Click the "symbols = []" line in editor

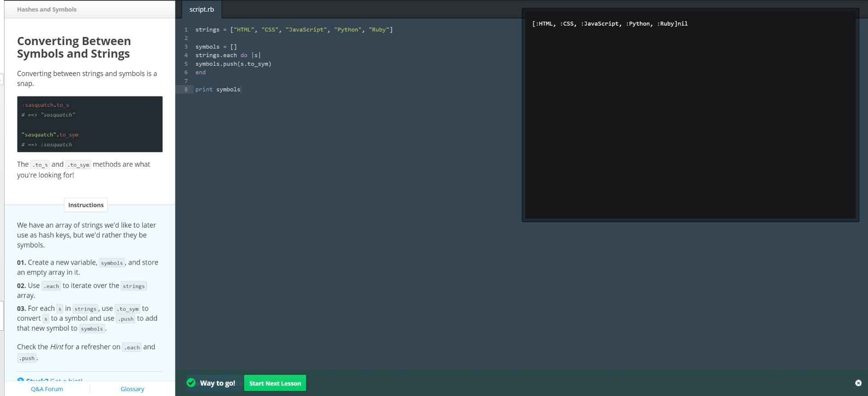[x=216, y=47]
